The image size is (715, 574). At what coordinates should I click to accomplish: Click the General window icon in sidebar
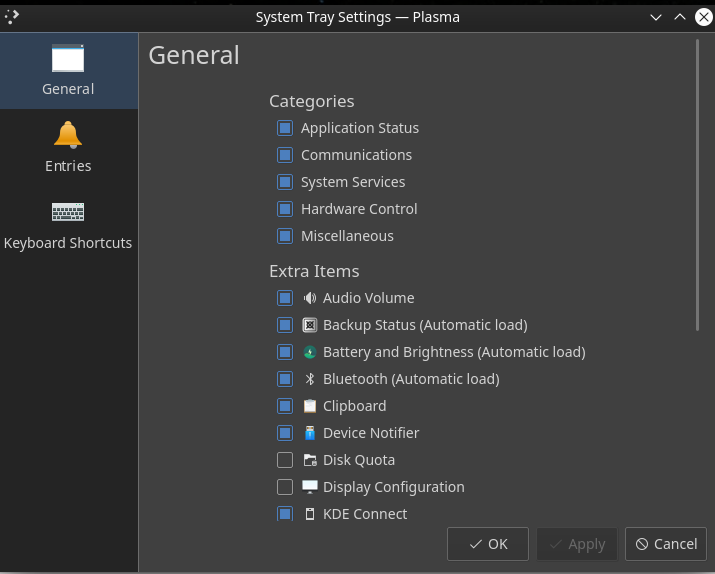(68, 59)
